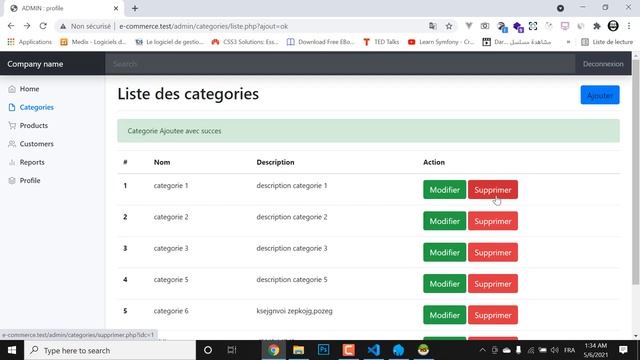Viewport: 640px width, 360px height.
Task: Open Chrome from the taskbar
Action: pyautogui.click(x=273, y=350)
